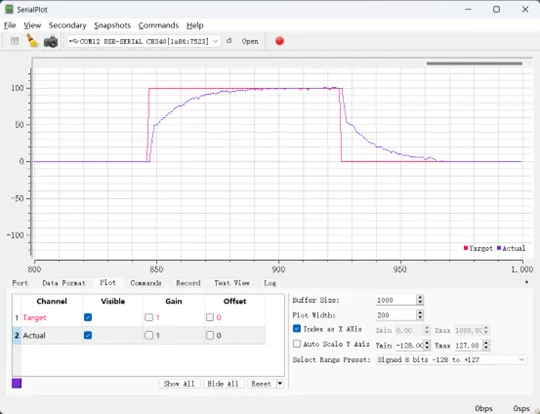Screen dimensions: 540x414
Task: Click the pause plotting toolbar icon
Action: [14, 41]
